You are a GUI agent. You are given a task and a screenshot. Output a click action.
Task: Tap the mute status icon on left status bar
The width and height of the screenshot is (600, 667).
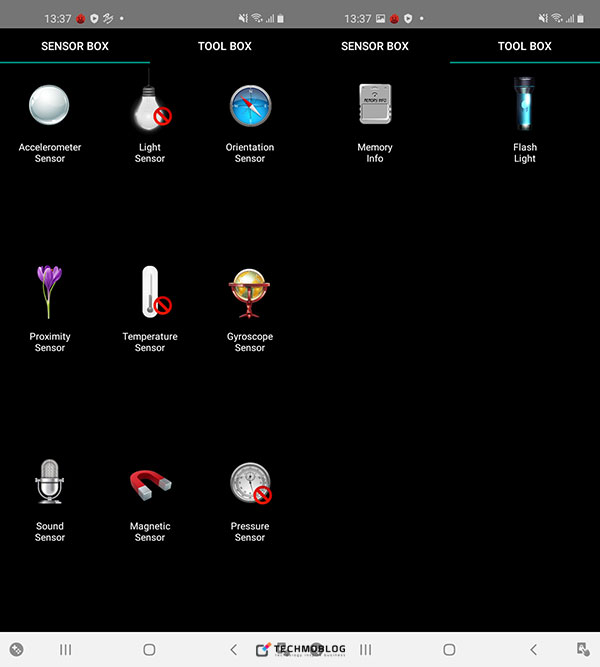(243, 18)
